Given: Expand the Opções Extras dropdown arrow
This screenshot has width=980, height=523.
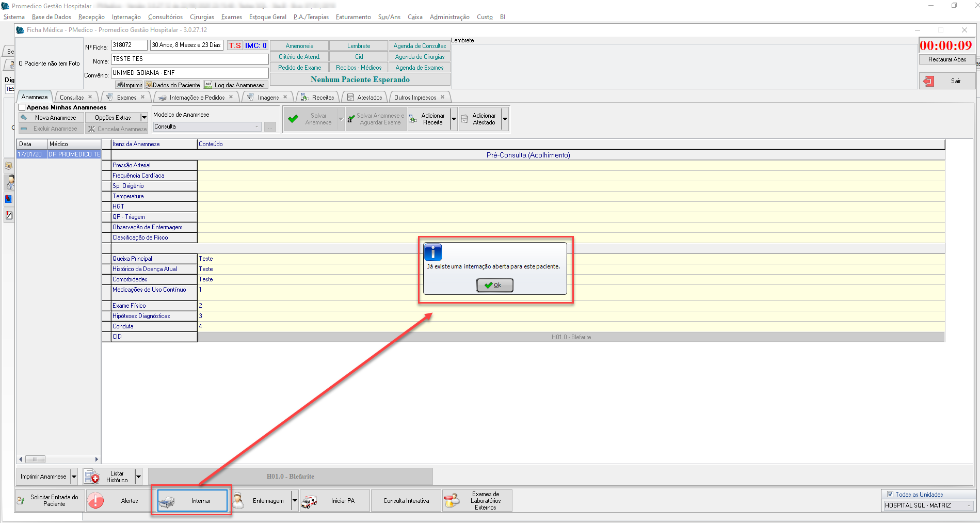Looking at the screenshot, I should pyautogui.click(x=144, y=118).
